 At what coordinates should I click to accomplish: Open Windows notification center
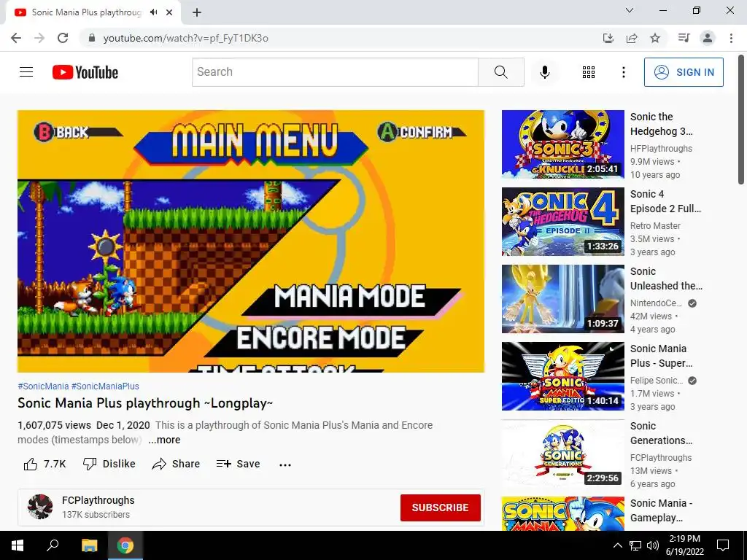point(723,545)
